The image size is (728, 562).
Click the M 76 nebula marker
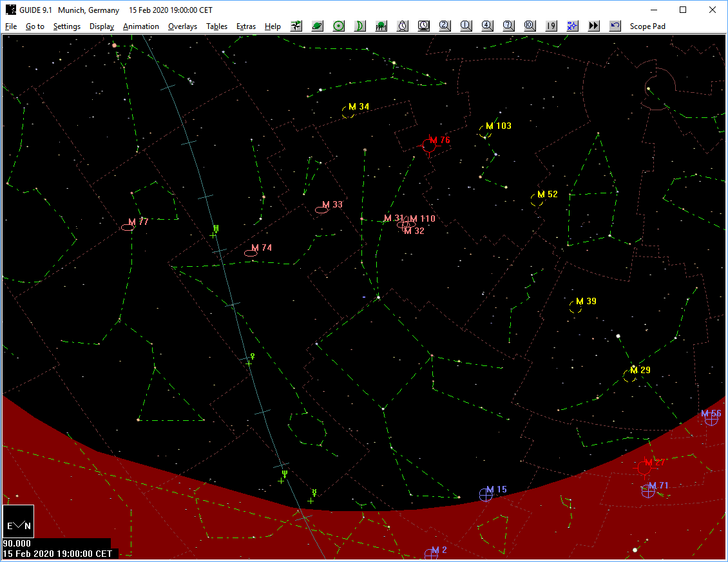tap(430, 146)
